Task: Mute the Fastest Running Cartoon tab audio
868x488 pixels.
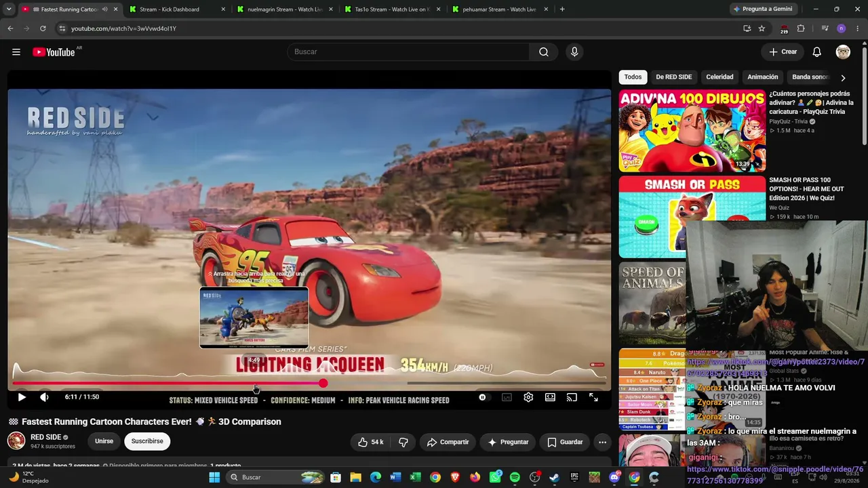Action: (x=104, y=9)
